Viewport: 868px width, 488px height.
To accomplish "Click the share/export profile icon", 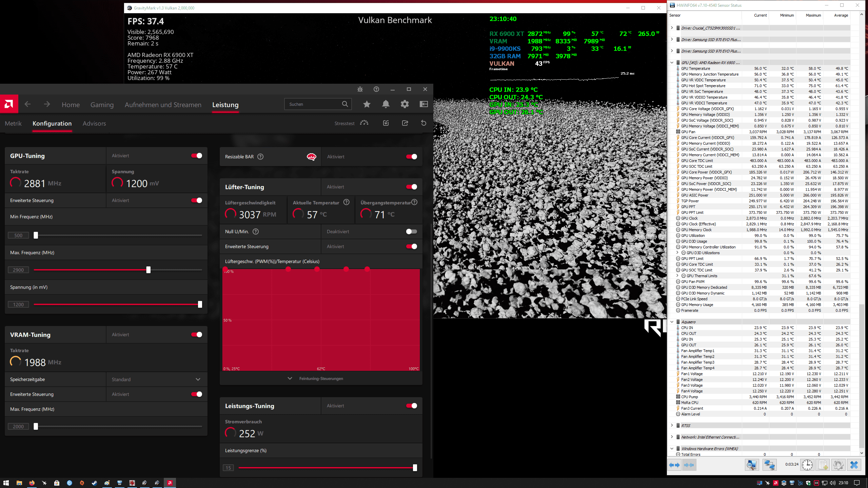I will tap(405, 123).
